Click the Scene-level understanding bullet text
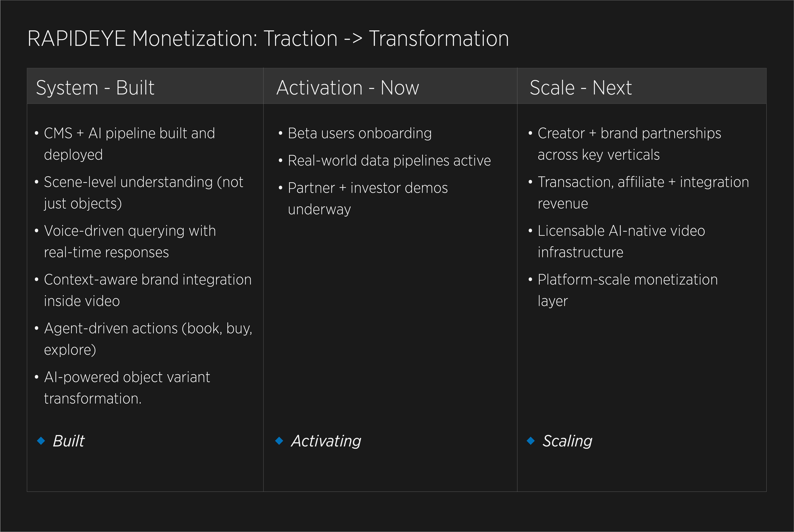Screen dimensions: 794x532 pyautogui.click(x=144, y=193)
